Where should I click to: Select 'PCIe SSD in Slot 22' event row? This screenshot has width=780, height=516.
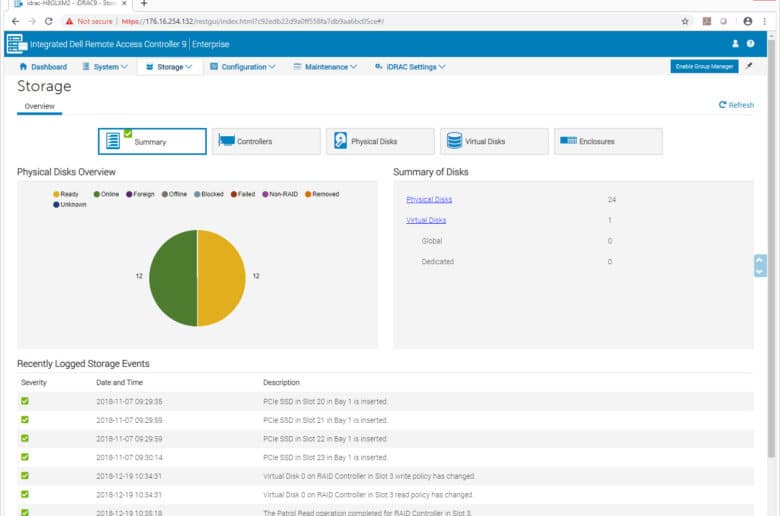[x=386, y=438]
